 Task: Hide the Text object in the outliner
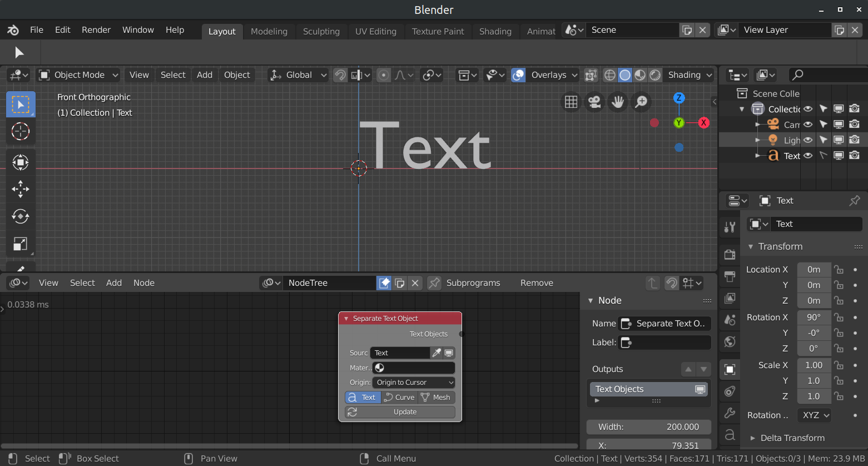(x=807, y=156)
